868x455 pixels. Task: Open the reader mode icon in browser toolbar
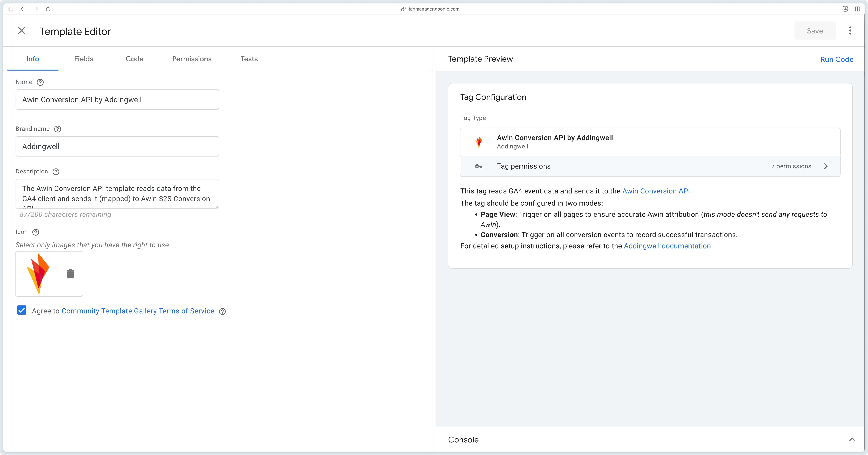point(845,9)
